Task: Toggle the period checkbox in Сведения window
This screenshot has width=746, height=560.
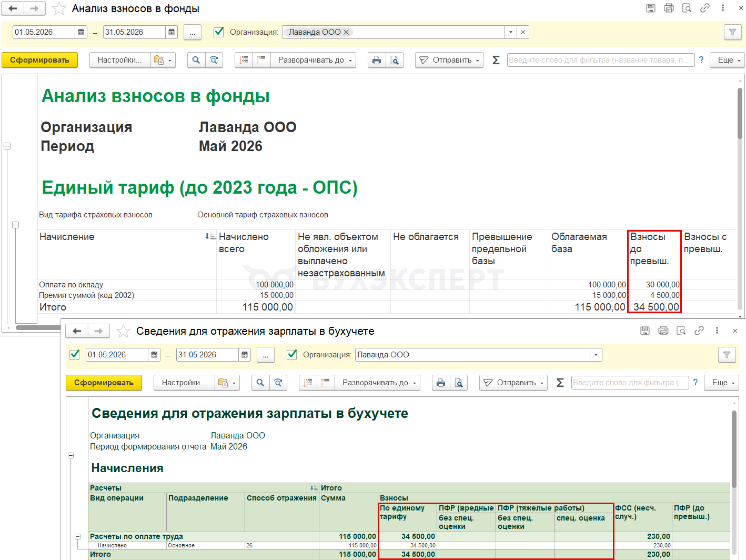Action: coord(75,355)
